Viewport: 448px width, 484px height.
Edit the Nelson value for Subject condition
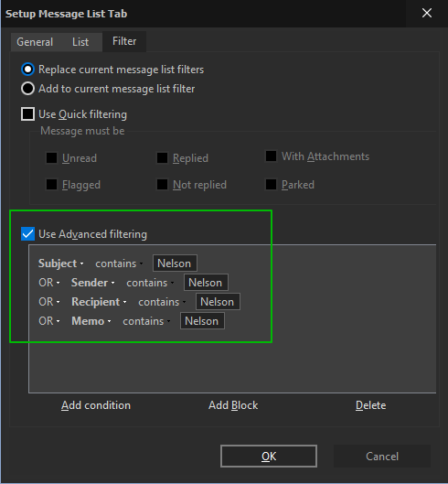coord(175,264)
